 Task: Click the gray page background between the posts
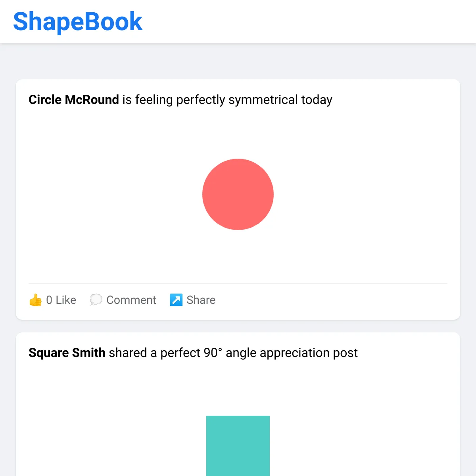point(238,326)
